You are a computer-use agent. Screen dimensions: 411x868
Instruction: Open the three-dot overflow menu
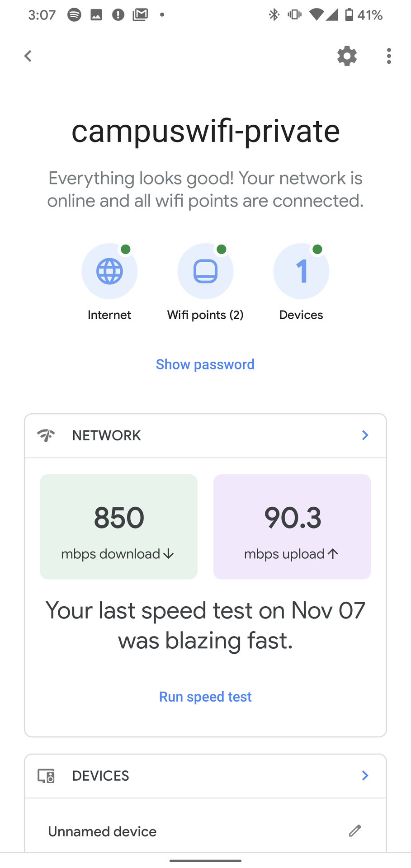point(389,56)
